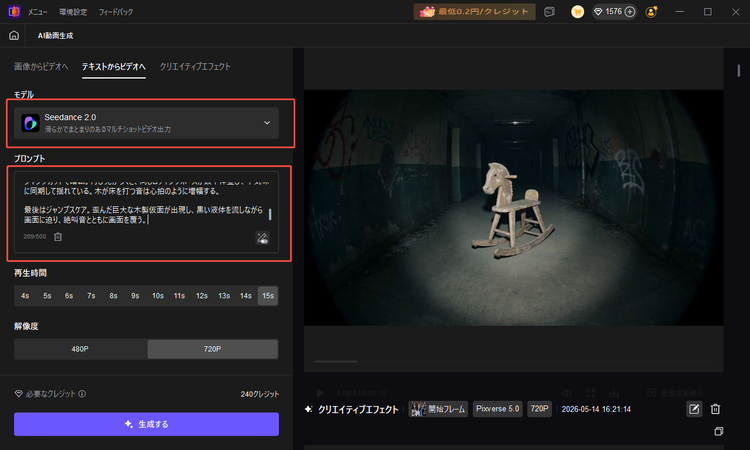Choose the 480P resolution
The height and width of the screenshot is (450, 750).
pos(80,349)
